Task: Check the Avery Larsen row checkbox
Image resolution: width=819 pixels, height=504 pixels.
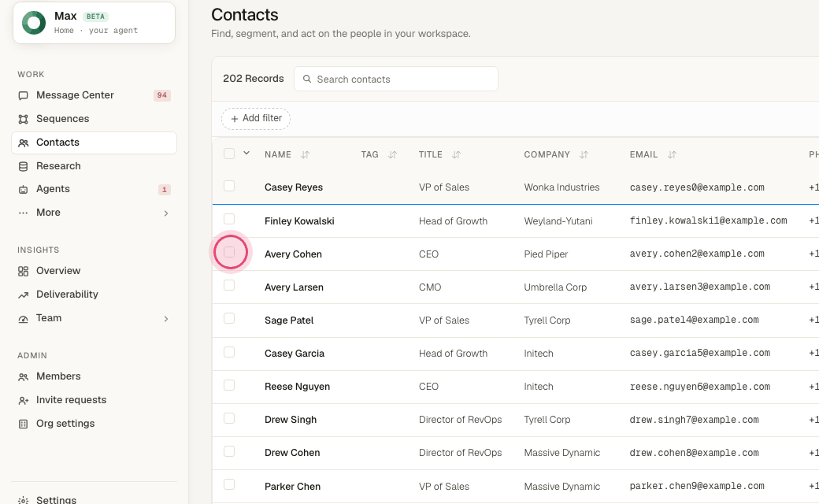Action: 229,285
